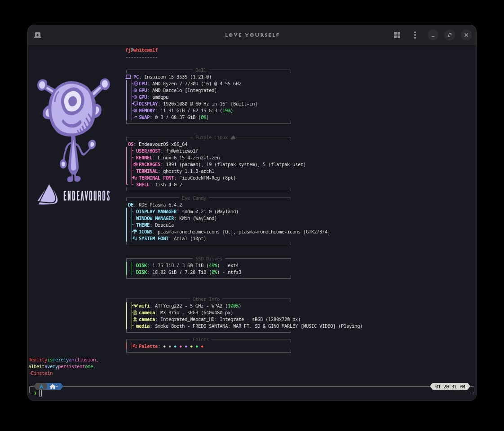The height and width of the screenshot is (431, 504).
Task: Click the webcam icon on the Integrated_Webcam_HD row
Action: click(135, 320)
